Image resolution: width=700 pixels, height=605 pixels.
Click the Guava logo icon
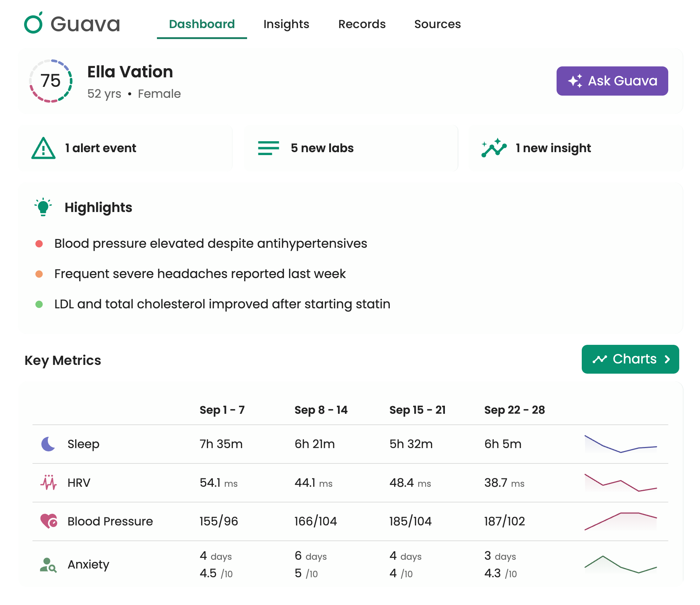(34, 23)
